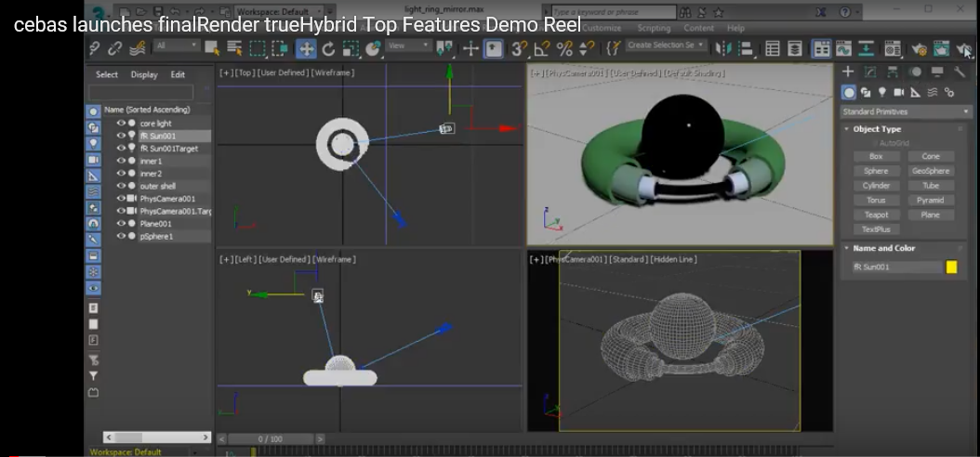Activate the Select Object tool
Image resolution: width=980 pixels, height=457 pixels.
[x=212, y=48]
